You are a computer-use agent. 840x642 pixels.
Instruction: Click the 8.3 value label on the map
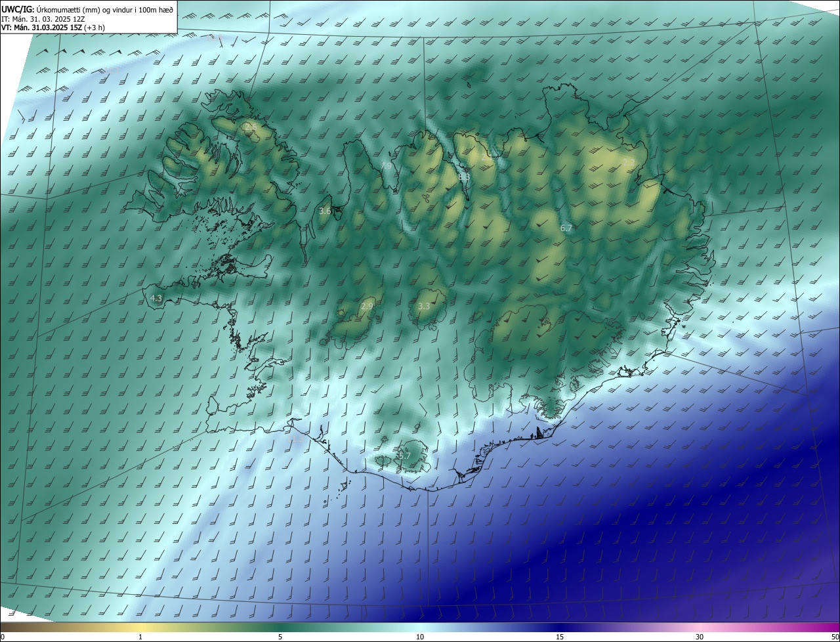464,177
